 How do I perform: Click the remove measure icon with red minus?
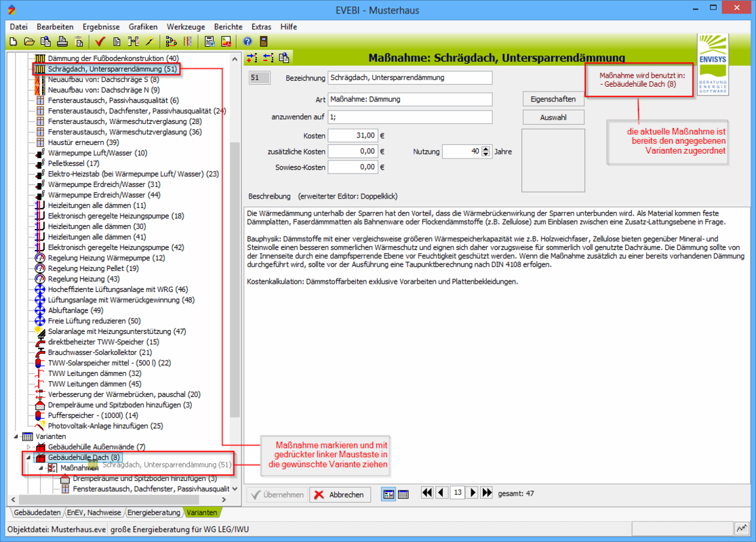[x=268, y=58]
